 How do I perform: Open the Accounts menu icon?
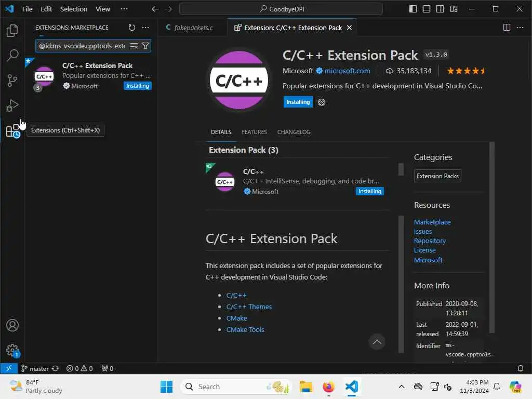[12, 325]
